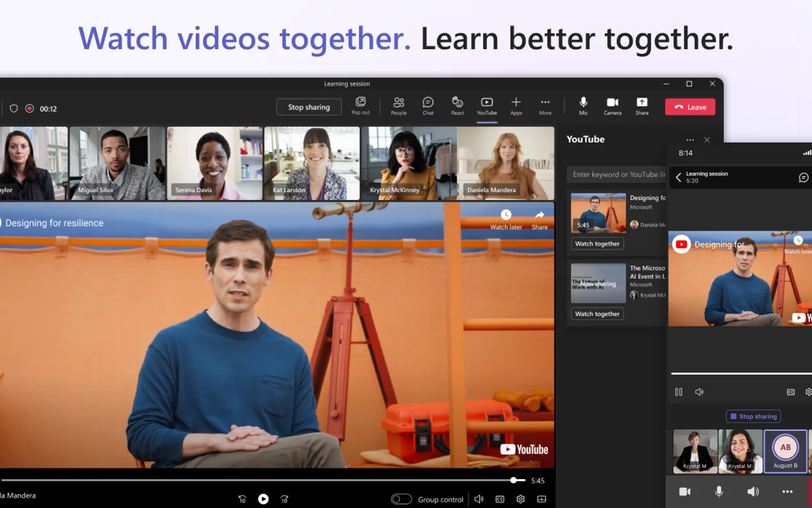Click Watch later on the main video
The image size is (812, 508).
506,220
